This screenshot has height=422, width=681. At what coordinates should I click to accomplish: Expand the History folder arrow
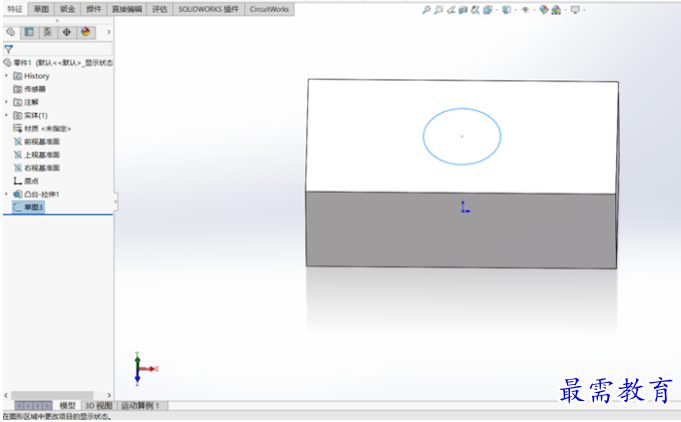pyautogui.click(x=7, y=76)
